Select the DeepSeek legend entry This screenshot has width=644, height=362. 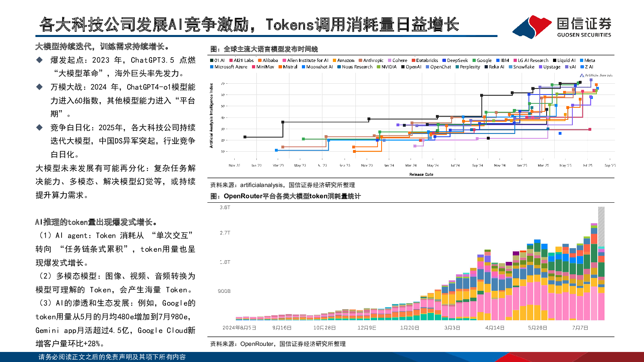tap(455, 60)
